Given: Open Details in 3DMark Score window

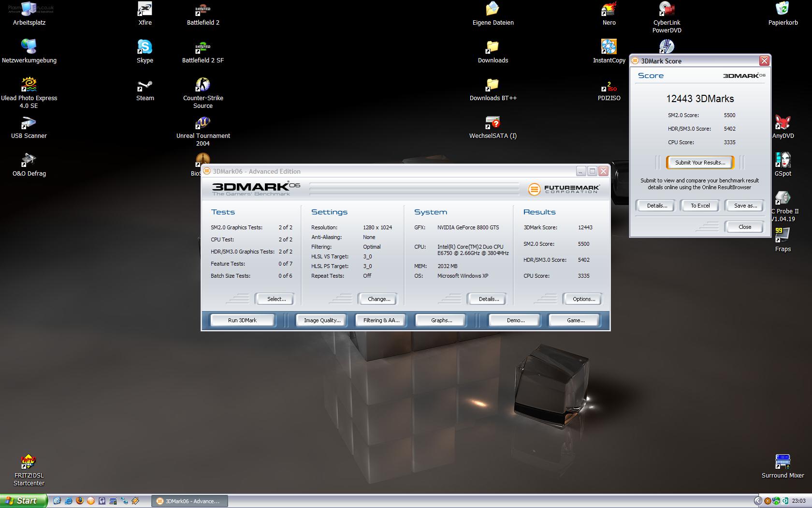Looking at the screenshot, I should click(x=657, y=206).
